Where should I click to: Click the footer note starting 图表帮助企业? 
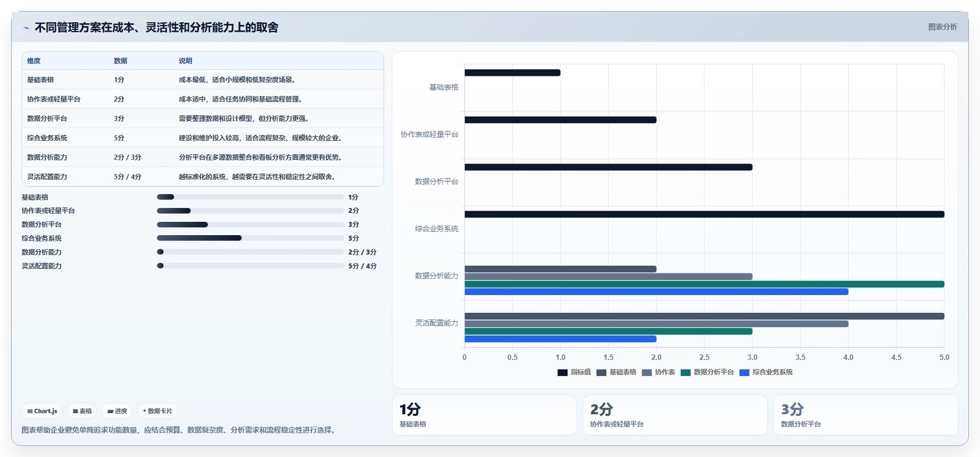pos(180,430)
